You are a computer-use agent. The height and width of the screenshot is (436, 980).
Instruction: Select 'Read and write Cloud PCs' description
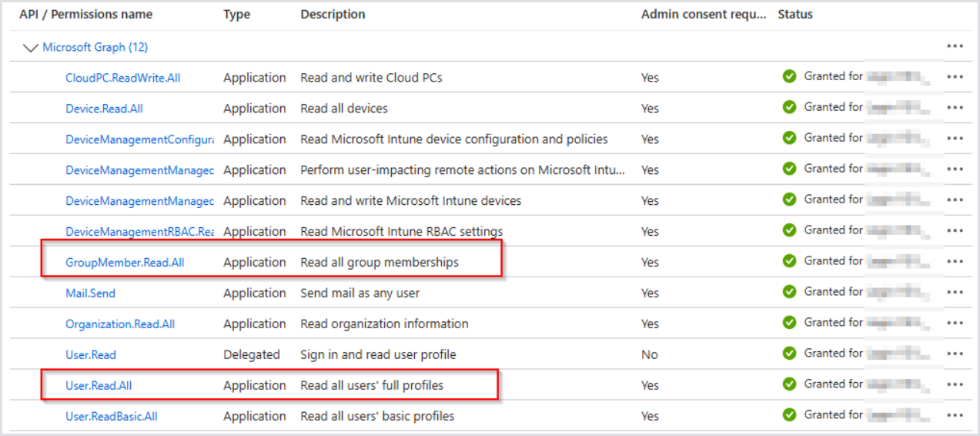pyautogui.click(x=371, y=78)
